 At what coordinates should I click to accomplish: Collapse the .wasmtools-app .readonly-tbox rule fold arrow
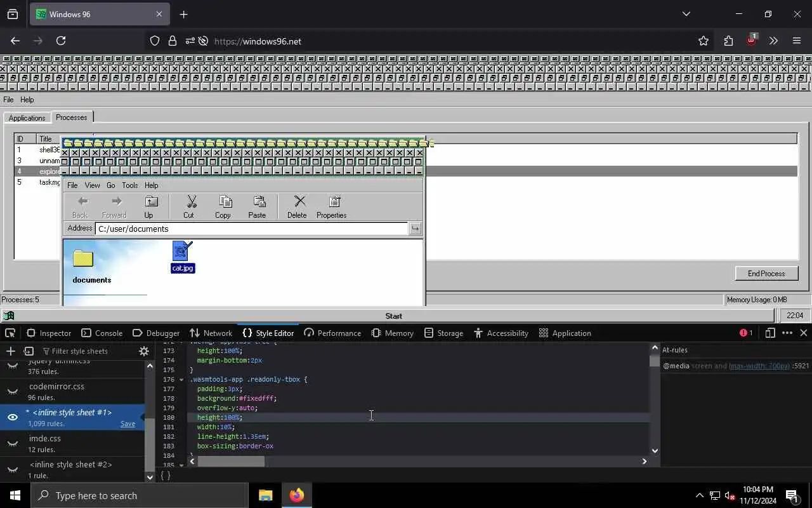point(181,380)
